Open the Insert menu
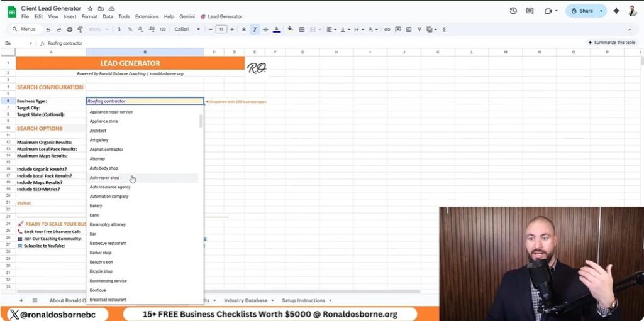 click(x=70, y=17)
